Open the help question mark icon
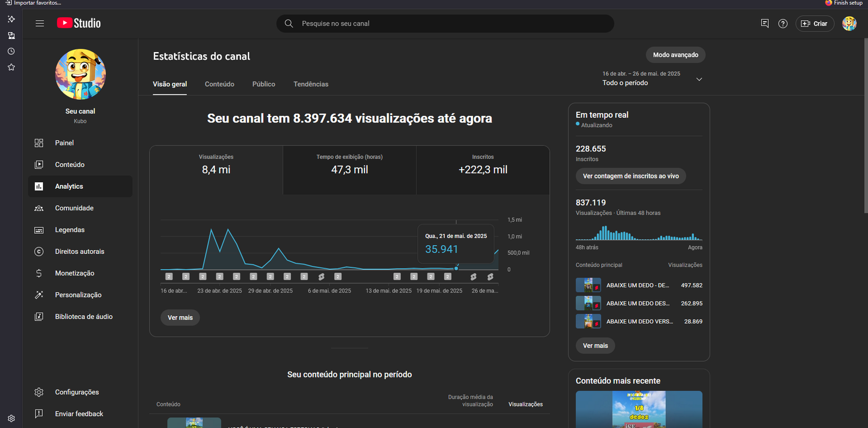The height and width of the screenshot is (428, 868). click(x=783, y=23)
